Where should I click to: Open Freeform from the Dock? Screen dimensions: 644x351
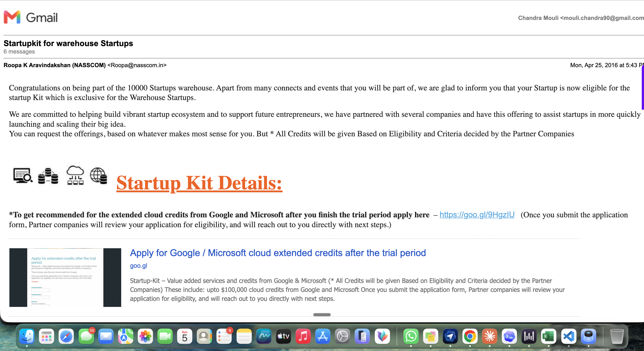264,336
